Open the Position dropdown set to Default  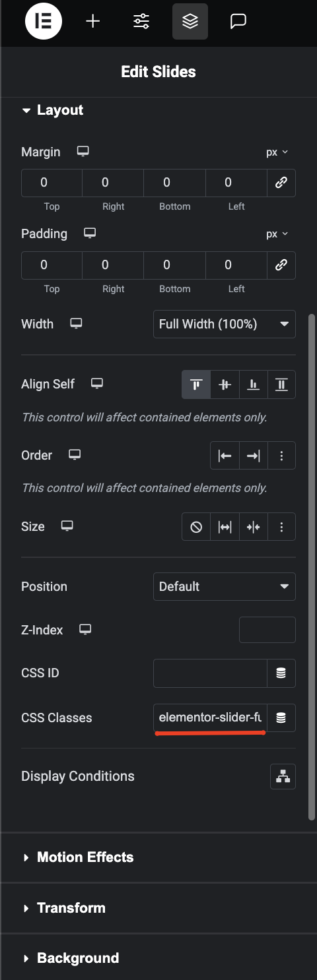[225, 586]
